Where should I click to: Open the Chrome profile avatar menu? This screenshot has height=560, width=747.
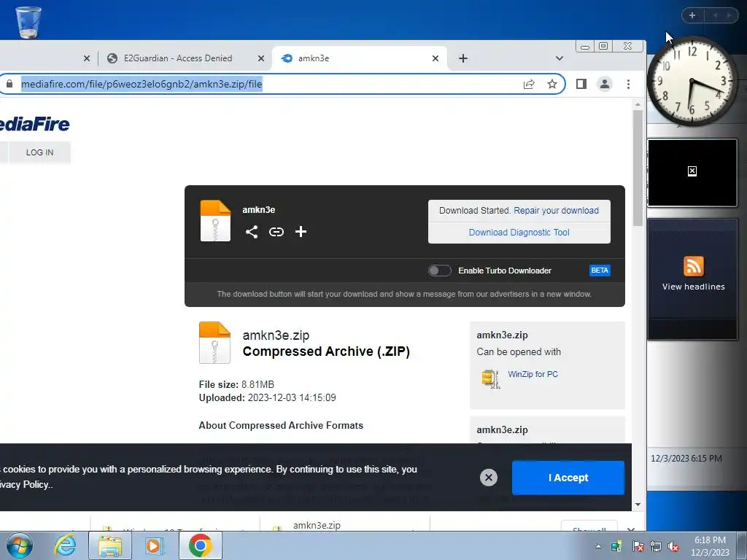point(605,85)
